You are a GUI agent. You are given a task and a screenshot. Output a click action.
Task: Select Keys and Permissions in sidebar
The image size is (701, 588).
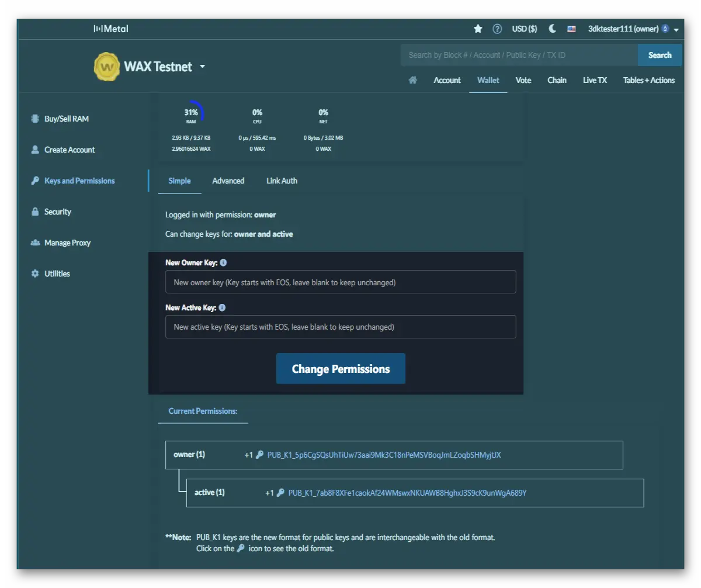[79, 181]
